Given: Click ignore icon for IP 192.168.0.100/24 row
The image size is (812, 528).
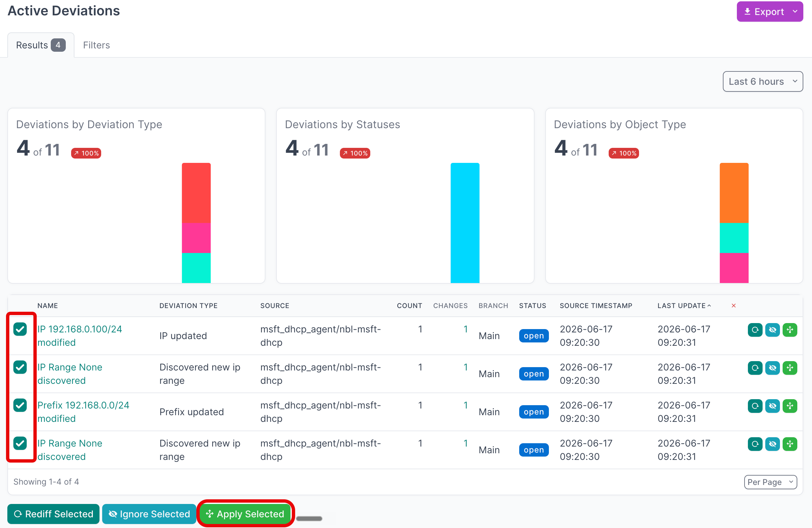Looking at the screenshot, I should tap(772, 330).
